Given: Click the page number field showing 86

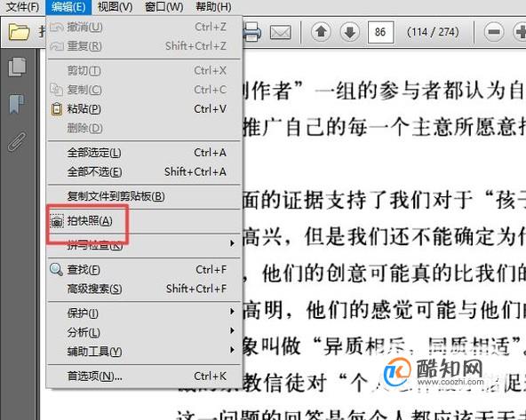Looking at the screenshot, I should click(x=381, y=32).
